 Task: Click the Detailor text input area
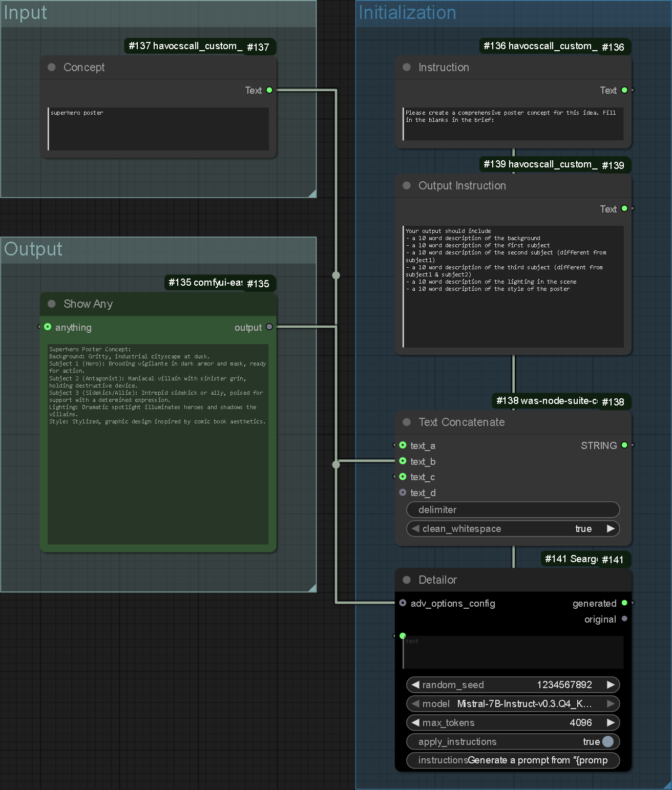tap(513, 652)
